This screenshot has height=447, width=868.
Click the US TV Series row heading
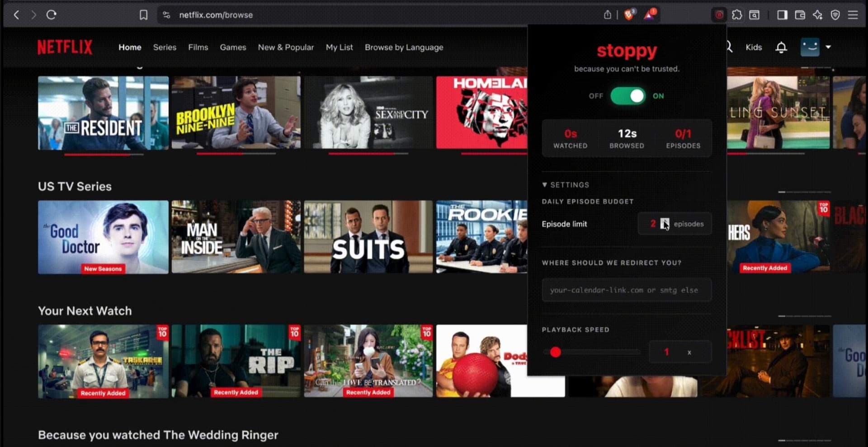(x=75, y=186)
